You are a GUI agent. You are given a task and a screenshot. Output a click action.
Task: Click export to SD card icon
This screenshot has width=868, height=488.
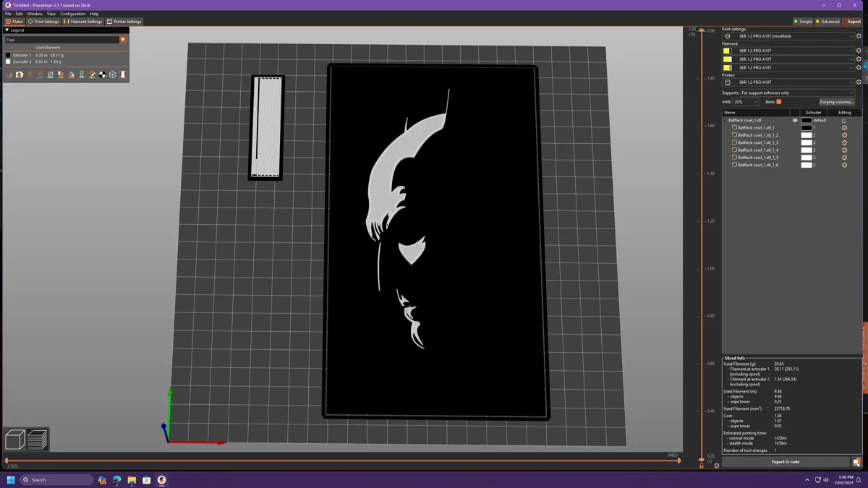pos(856,462)
